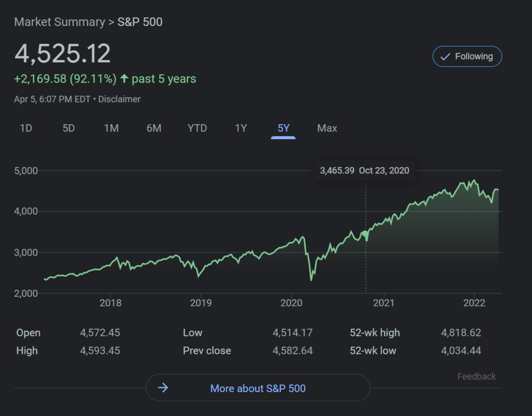Open the Max time range tab
The image size is (532, 416).
coord(327,128)
